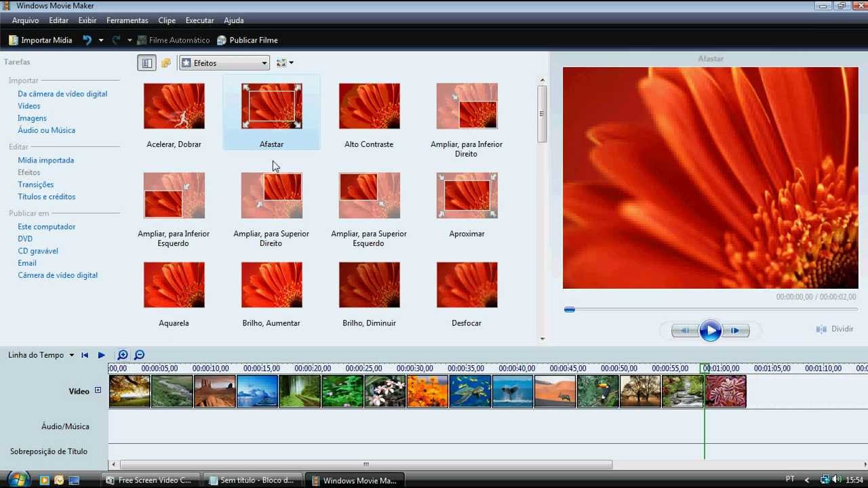Open the Transições link
Viewport: 868px width, 488px height.
36,185
